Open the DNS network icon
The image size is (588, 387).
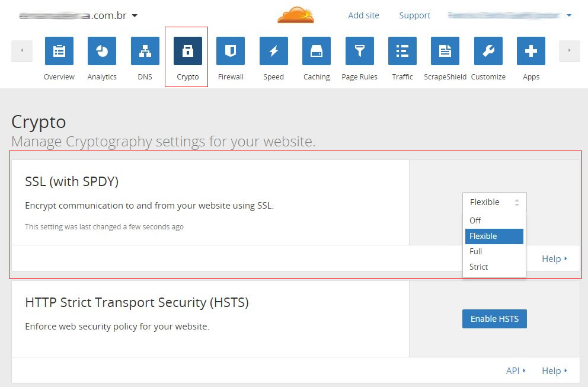(x=145, y=51)
